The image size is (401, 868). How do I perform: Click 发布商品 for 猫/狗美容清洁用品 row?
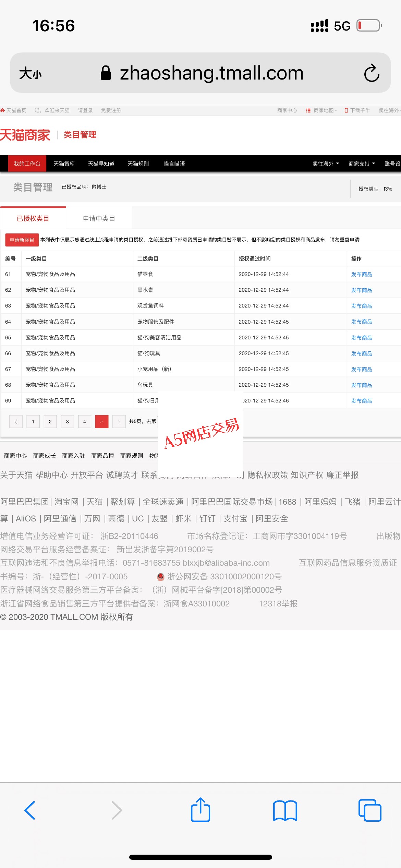(362, 338)
